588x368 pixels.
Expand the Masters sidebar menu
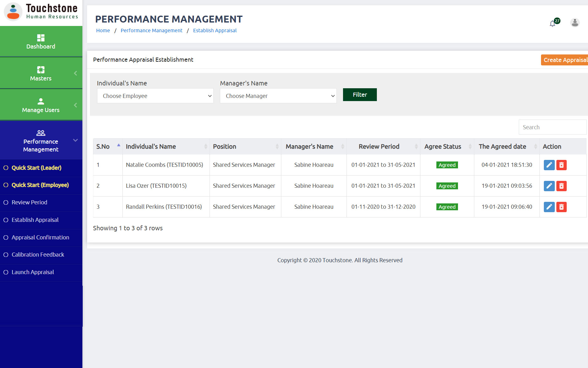coord(41,74)
